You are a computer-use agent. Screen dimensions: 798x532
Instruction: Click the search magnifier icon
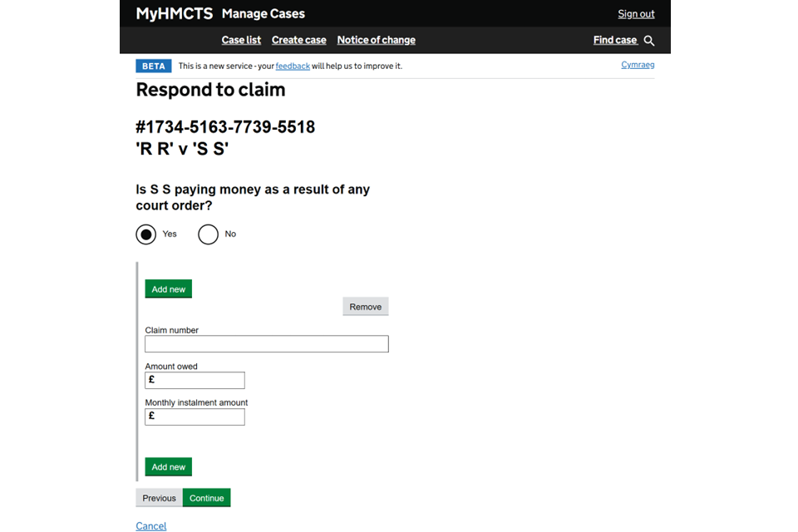tap(649, 41)
